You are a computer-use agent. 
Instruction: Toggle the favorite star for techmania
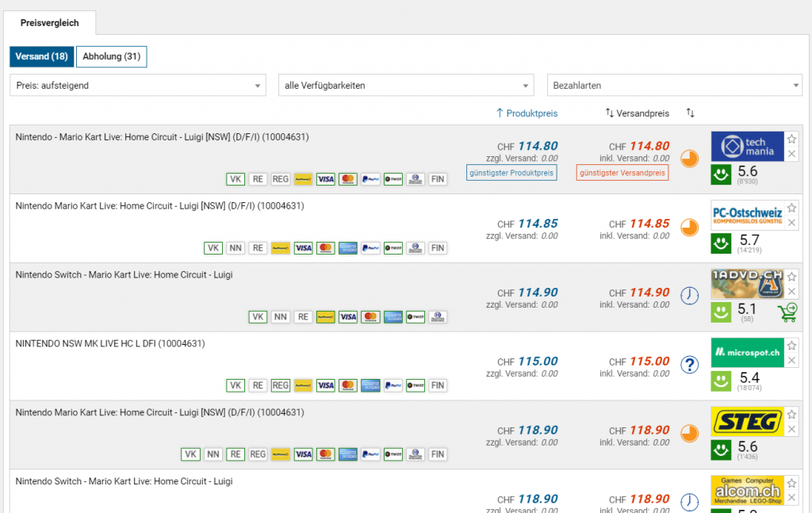tap(791, 139)
